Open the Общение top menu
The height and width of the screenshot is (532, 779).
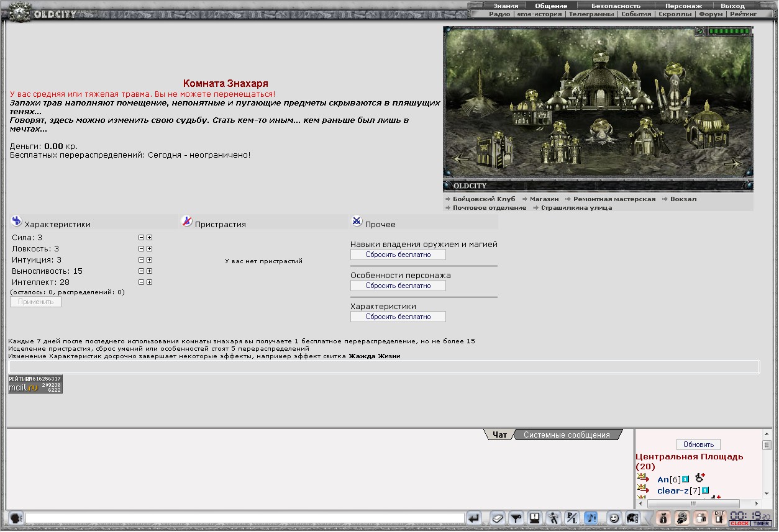click(551, 6)
